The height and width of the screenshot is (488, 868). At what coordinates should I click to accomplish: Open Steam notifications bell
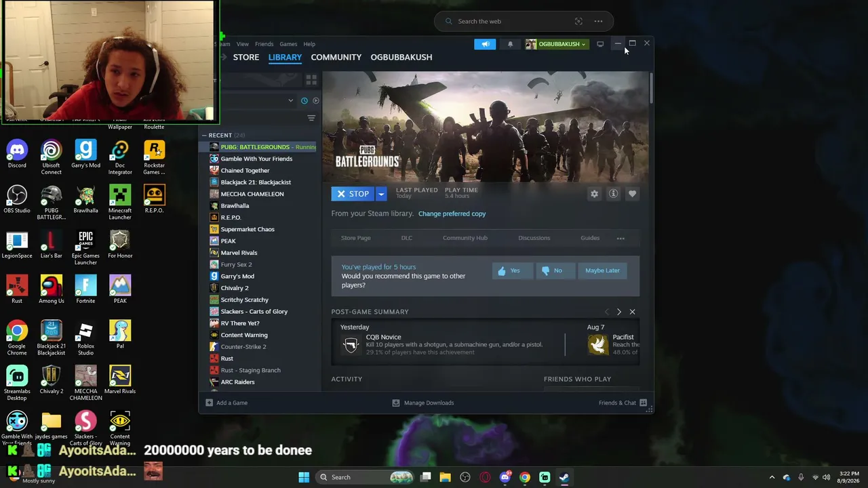(510, 44)
